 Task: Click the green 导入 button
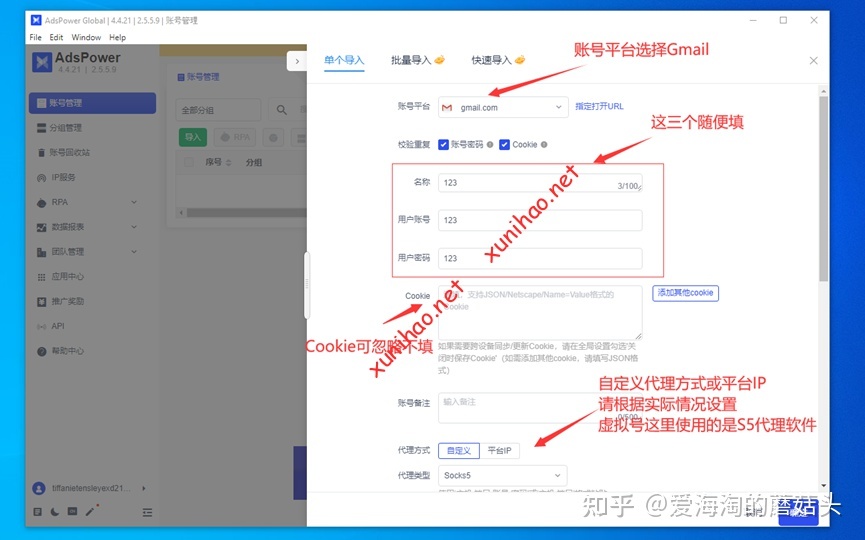coord(193,137)
